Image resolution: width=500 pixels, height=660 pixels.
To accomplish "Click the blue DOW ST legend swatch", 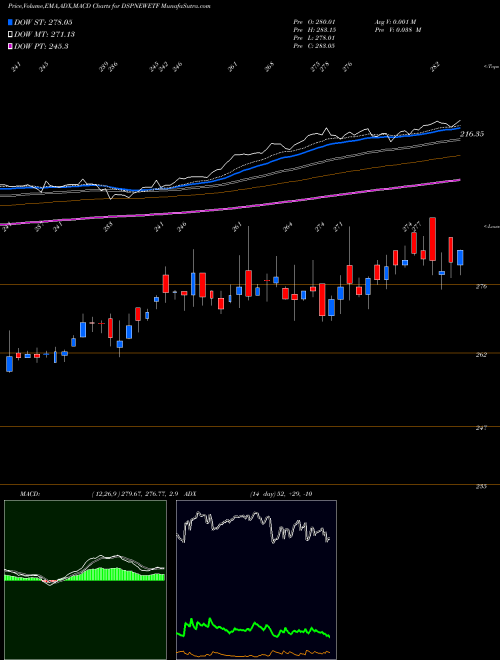I will (x=11, y=22).
